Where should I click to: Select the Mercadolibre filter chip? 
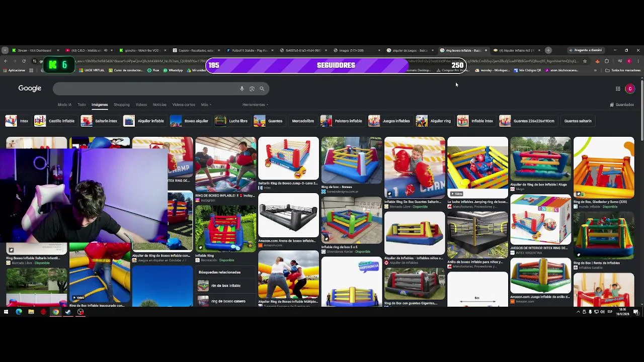click(303, 121)
